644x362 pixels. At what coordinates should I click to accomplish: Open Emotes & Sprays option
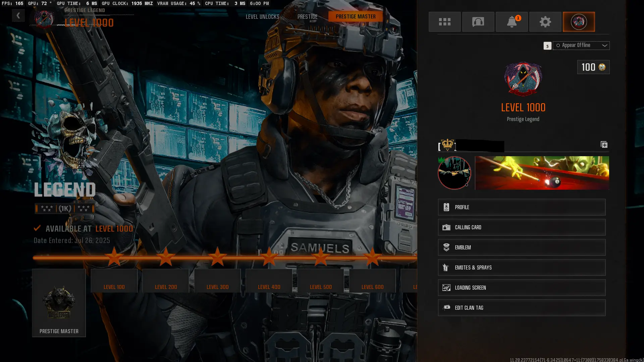point(522,267)
